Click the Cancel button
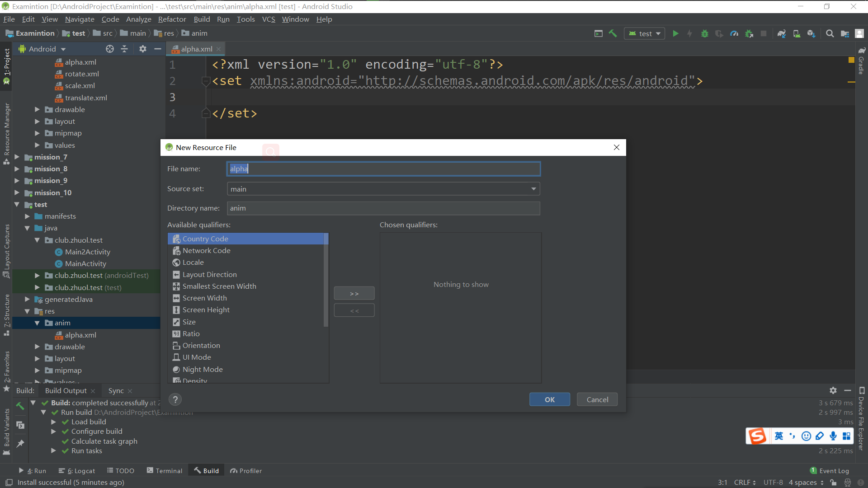Viewport: 868px width, 488px height. [597, 399]
